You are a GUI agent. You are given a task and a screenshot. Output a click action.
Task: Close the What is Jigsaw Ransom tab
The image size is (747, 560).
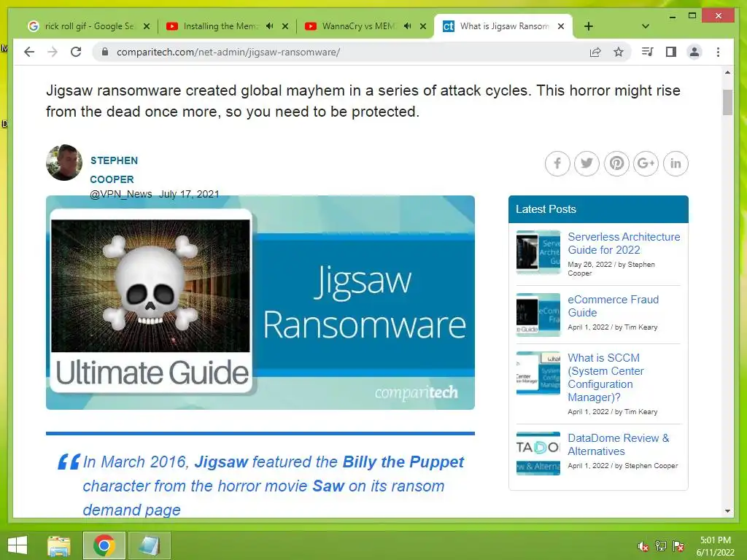561,26
